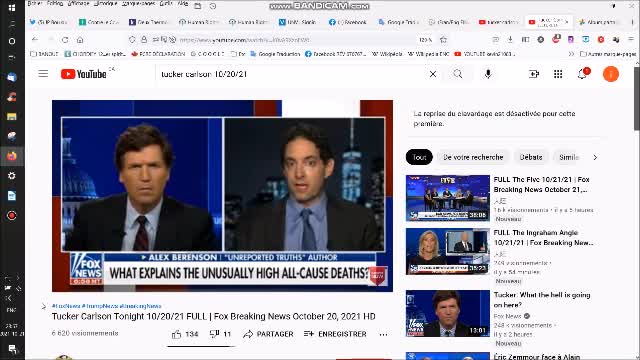The width and height of the screenshot is (640, 360).
Task: Open the page zoom level indicator
Action: [425, 40]
